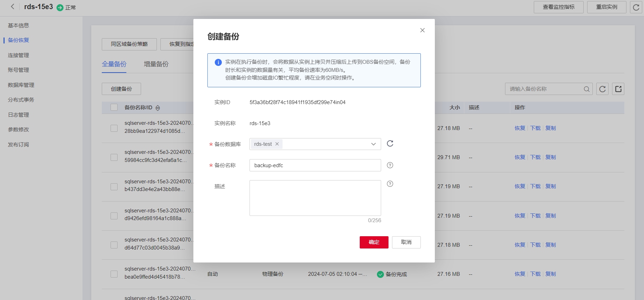Check the row with ID d9426efd98164a1c888a
The image size is (644, 300).
pyautogui.click(x=114, y=216)
